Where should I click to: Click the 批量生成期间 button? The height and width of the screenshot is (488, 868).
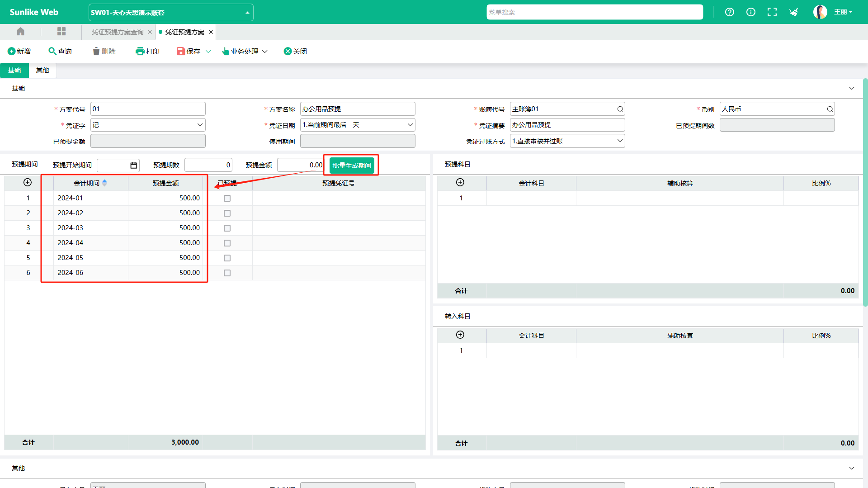pos(352,166)
